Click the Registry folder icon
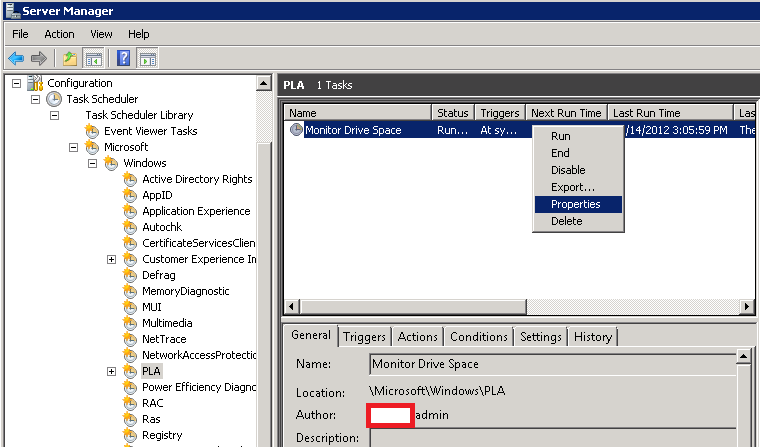 coord(130,435)
